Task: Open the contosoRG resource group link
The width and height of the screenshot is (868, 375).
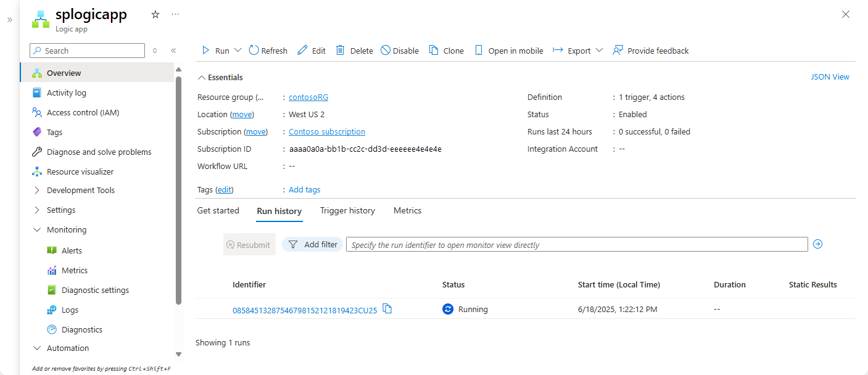Action: coord(308,97)
